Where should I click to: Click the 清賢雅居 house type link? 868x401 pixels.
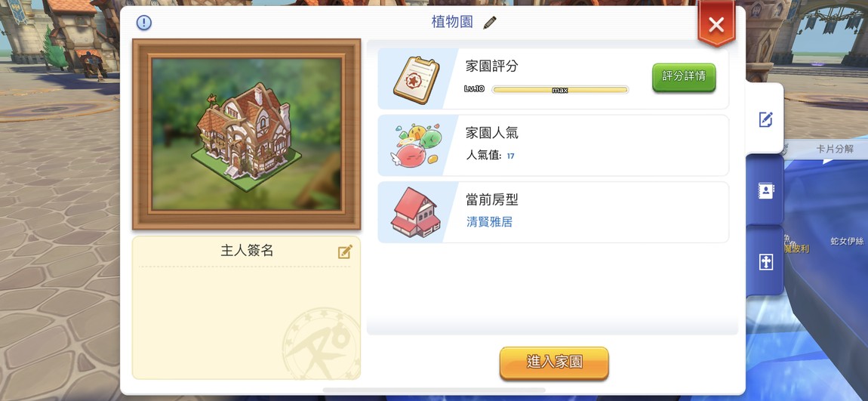489,222
